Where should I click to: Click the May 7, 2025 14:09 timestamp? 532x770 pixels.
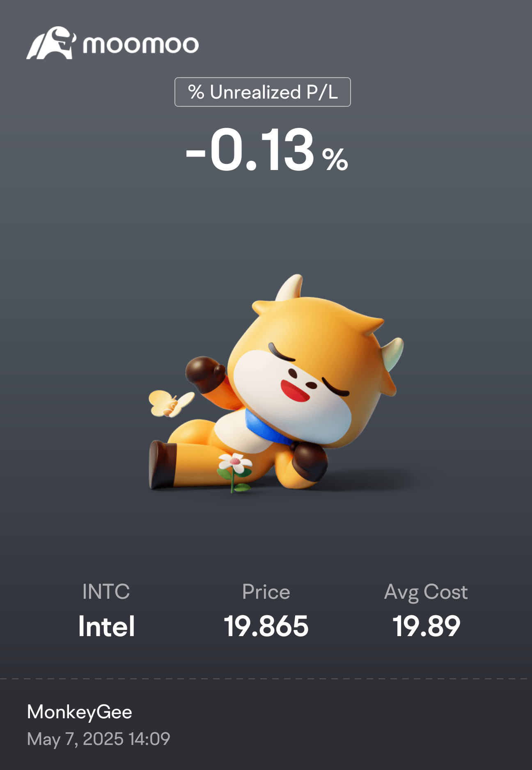click(x=99, y=739)
